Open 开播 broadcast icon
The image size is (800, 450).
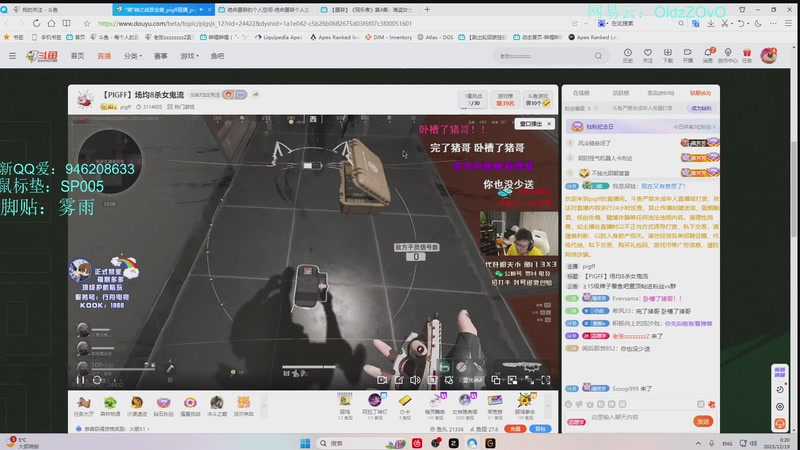click(x=688, y=56)
